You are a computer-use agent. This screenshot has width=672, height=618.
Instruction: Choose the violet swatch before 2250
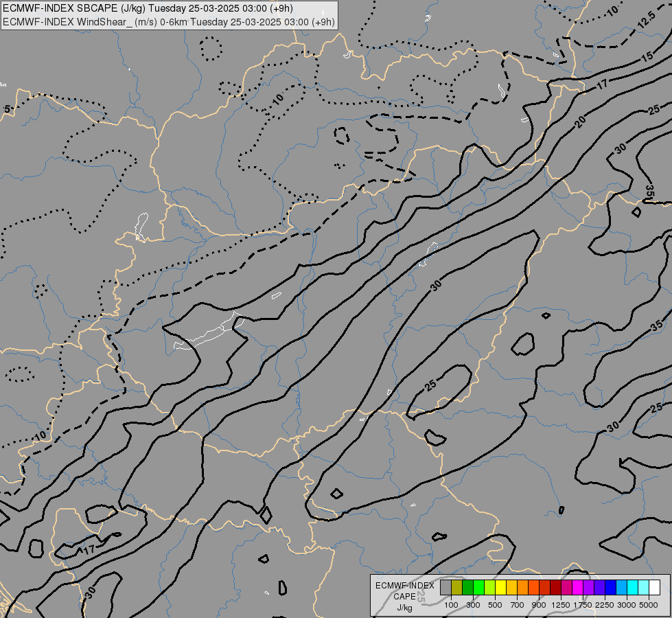(599, 588)
